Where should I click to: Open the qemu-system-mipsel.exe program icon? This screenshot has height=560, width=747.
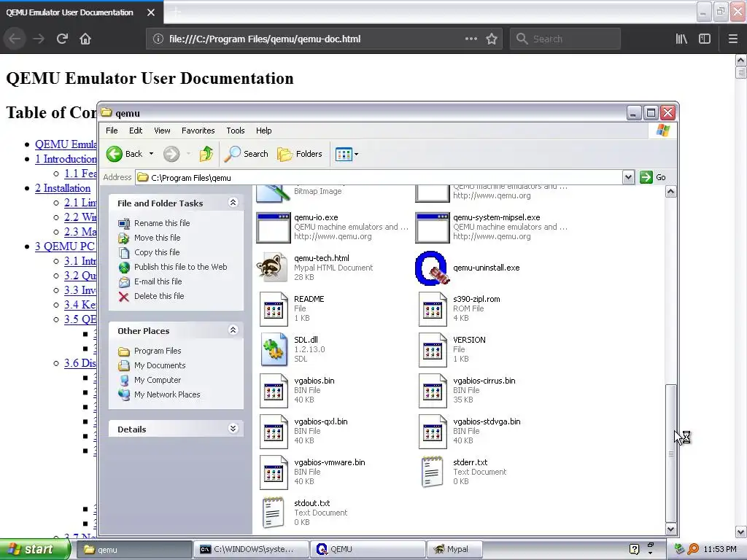[x=433, y=227]
